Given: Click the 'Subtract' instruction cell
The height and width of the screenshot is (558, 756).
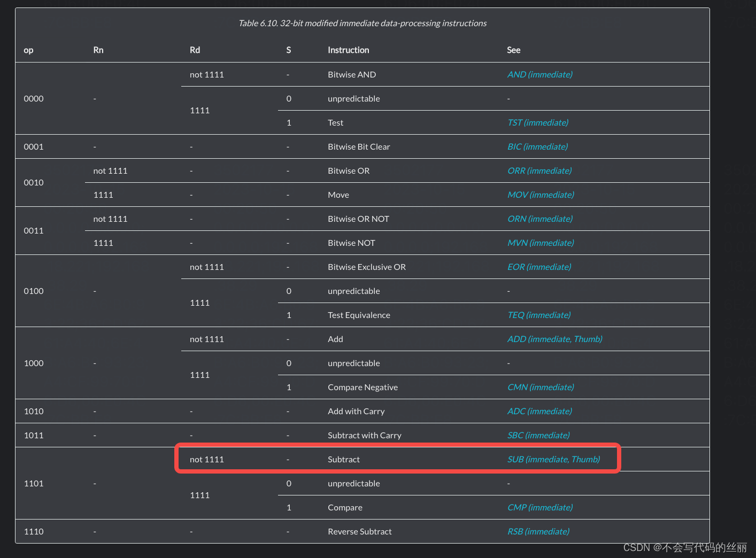Looking at the screenshot, I should tap(344, 460).
